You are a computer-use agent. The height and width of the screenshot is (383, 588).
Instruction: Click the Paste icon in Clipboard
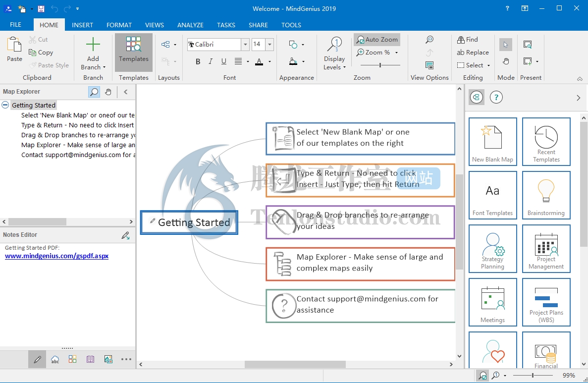(x=15, y=45)
